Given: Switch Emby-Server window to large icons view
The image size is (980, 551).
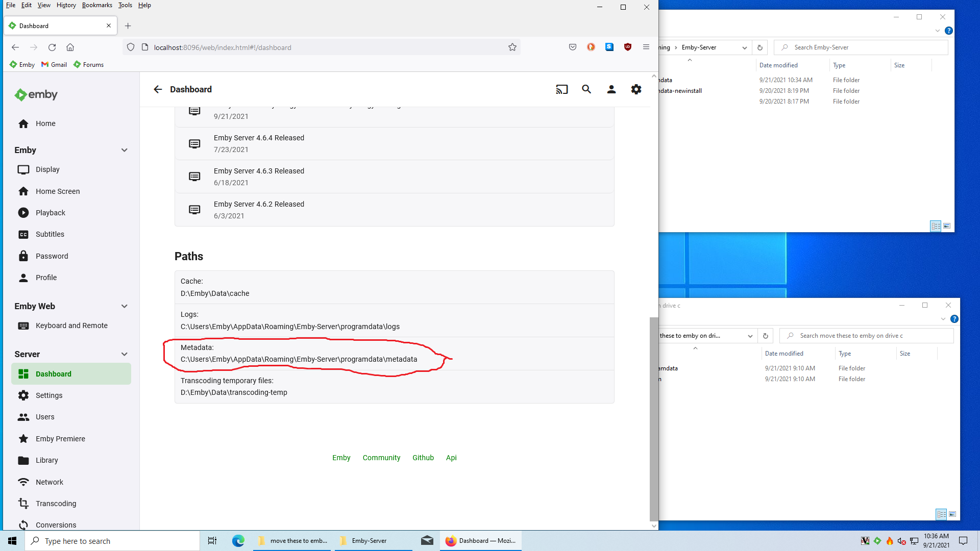Looking at the screenshot, I should tap(947, 226).
